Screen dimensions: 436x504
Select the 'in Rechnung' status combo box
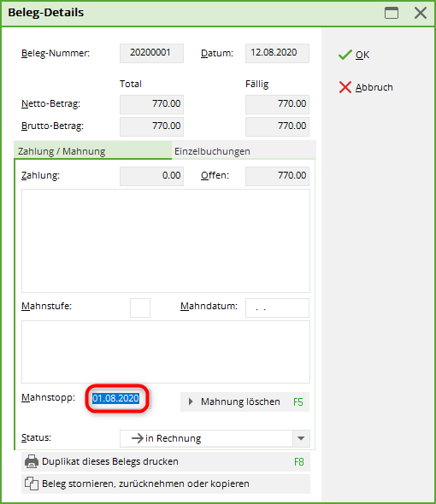tap(215, 438)
